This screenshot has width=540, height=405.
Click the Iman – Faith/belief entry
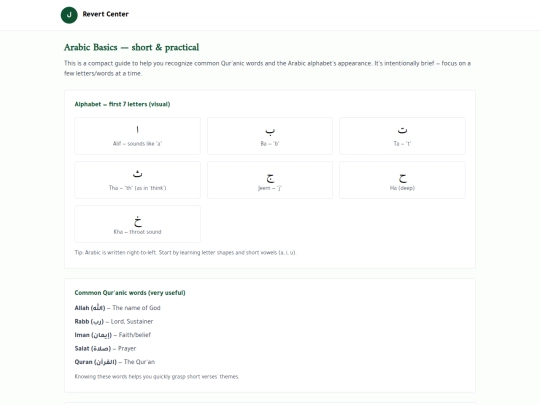pyautogui.click(x=113, y=335)
